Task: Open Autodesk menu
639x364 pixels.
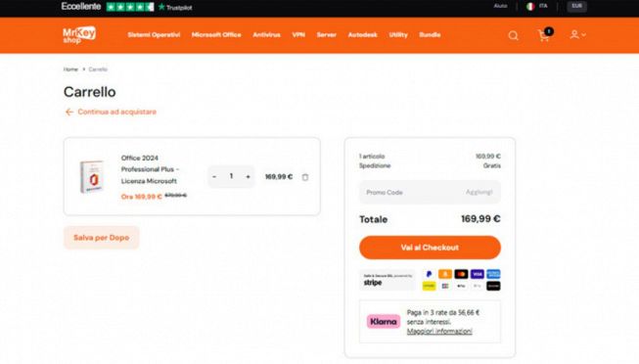Action: tap(363, 34)
